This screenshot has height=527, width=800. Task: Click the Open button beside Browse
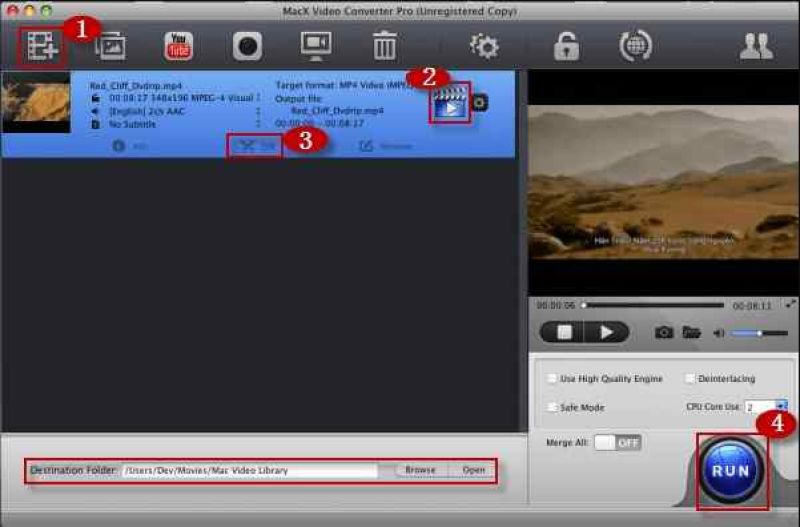[x=473, y=470]
